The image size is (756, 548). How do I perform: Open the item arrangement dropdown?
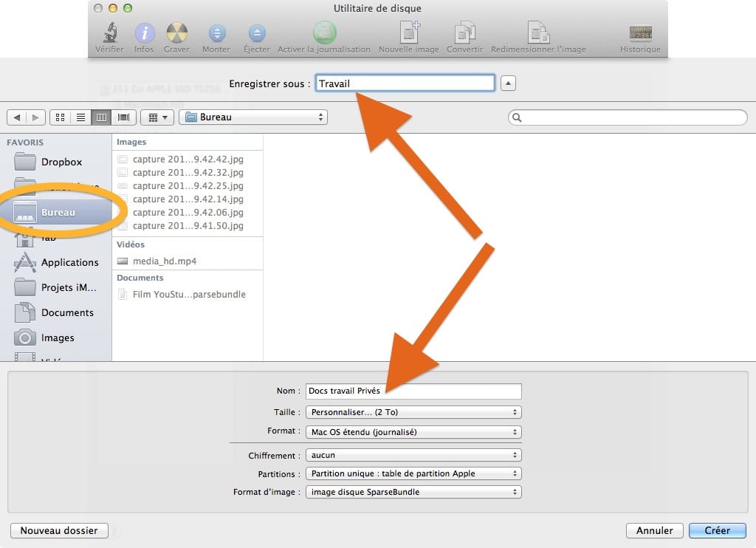tap(157, 117)
